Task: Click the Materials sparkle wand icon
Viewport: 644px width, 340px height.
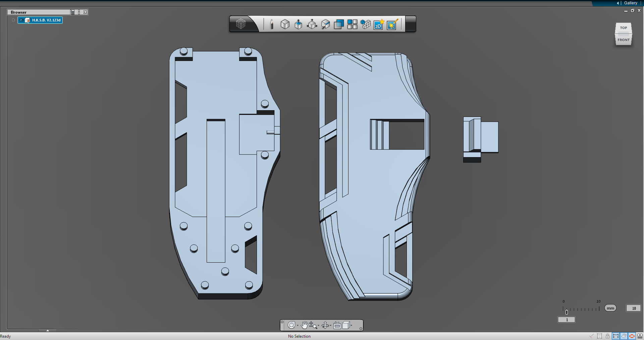Action: tap(392, 24)
